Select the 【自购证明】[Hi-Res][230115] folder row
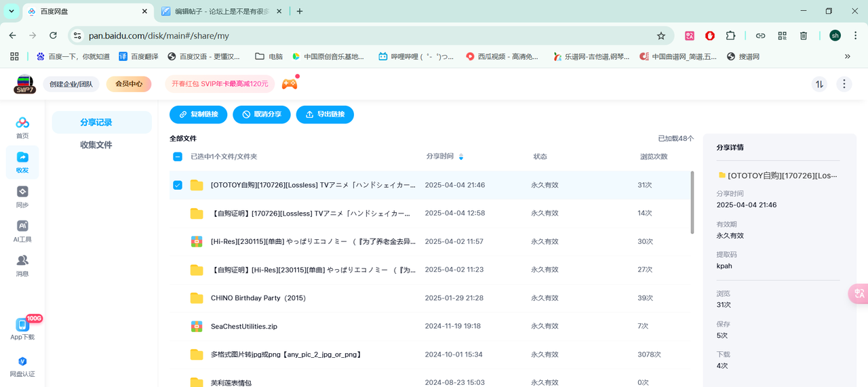The image size is (868, 387). (x=431, y=270)
